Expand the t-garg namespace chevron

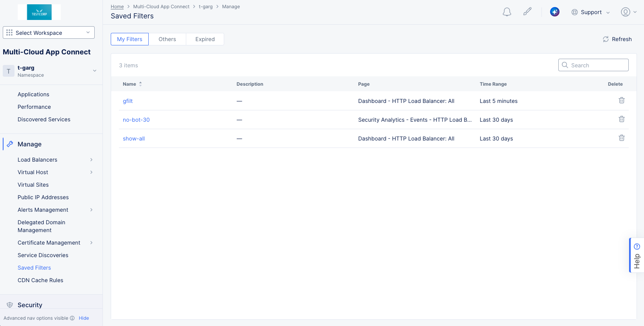click(94, 71)
